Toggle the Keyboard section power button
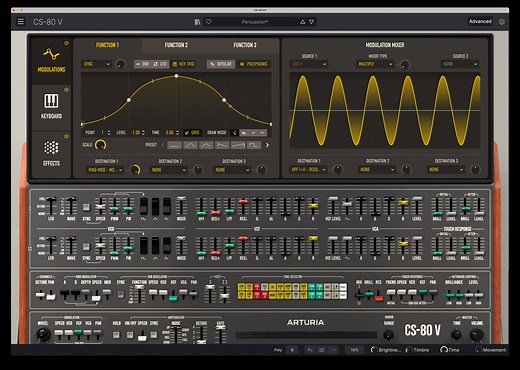The image size is (520, 370). [66, 90]
